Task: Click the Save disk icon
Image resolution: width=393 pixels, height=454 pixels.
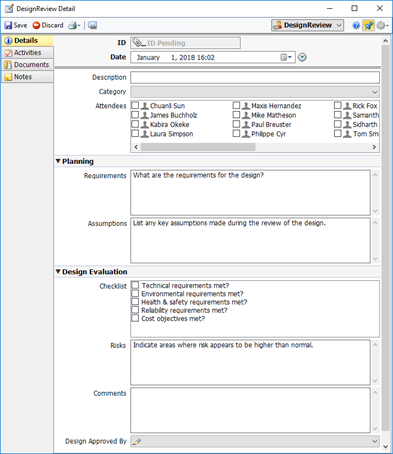Action: pos(8,25)
